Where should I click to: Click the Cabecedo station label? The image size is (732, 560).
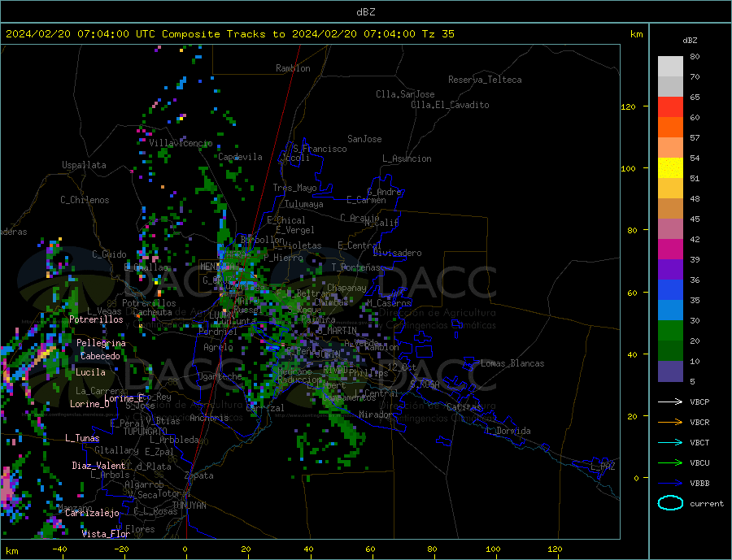coord(100,356)
